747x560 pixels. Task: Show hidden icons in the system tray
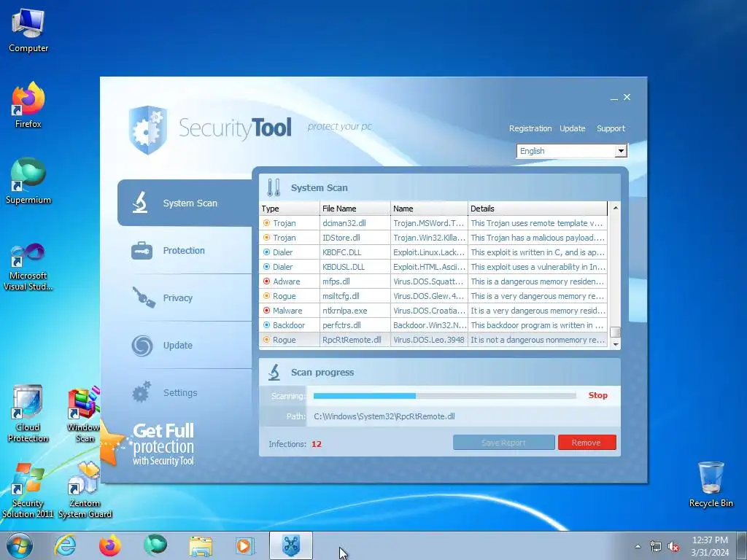(x=638, y=547)
